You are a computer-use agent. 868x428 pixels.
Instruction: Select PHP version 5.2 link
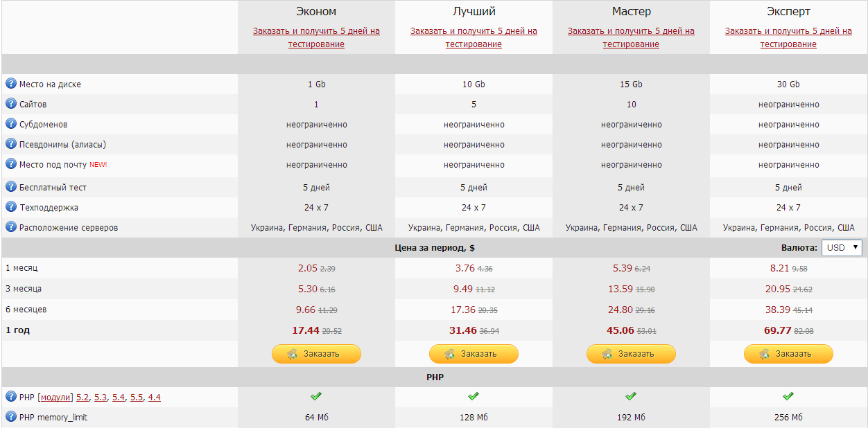tap(83, 398)
